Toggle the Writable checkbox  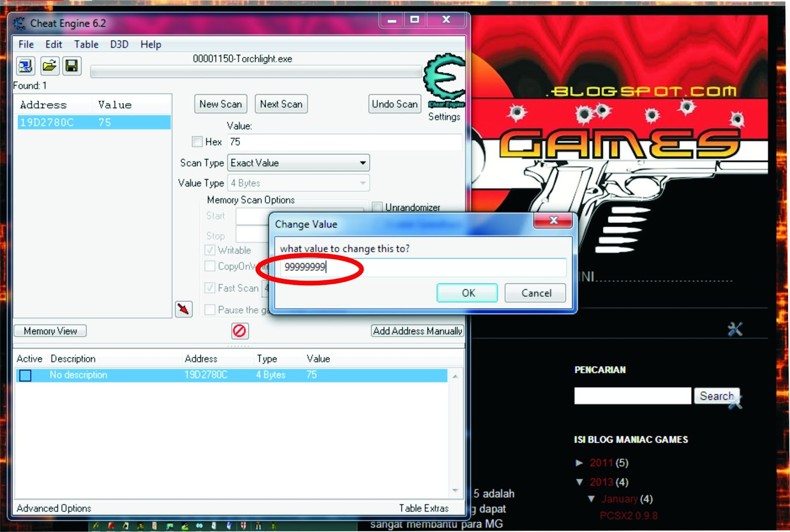tap(210, 250)
